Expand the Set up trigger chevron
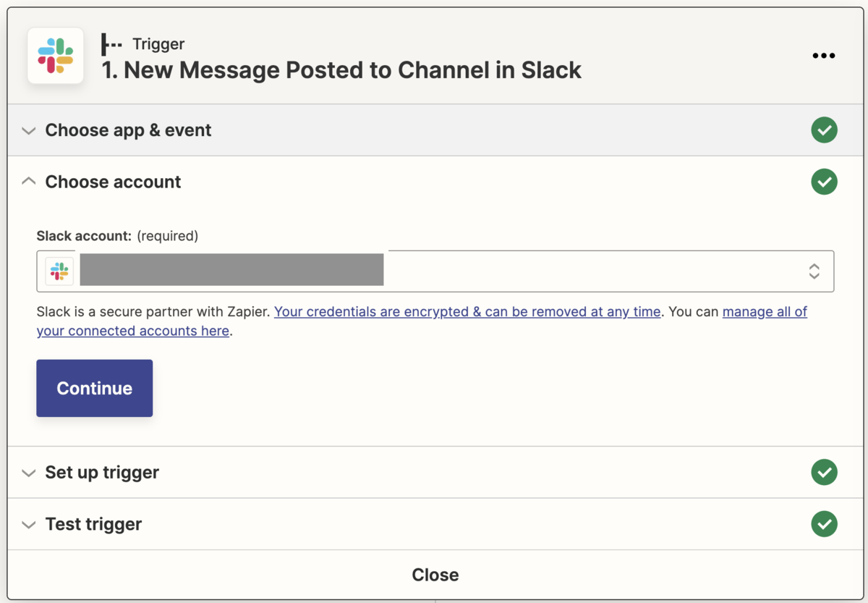 pyautogui.click(x=29, y=473)
